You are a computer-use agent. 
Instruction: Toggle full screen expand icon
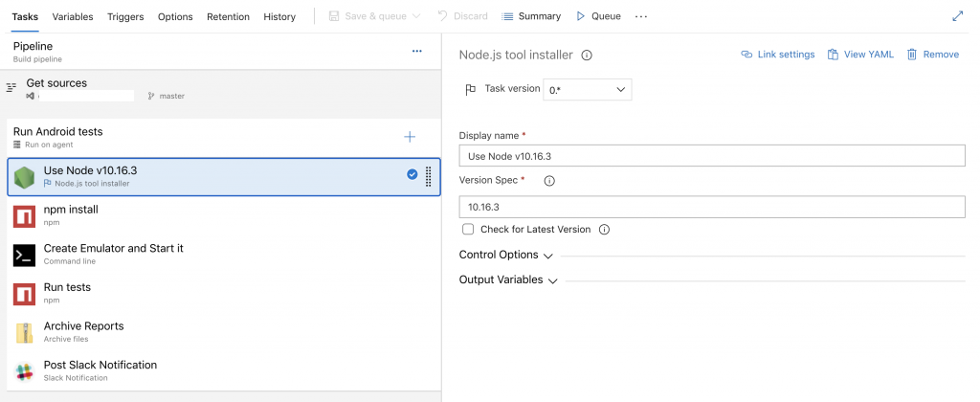957,16
